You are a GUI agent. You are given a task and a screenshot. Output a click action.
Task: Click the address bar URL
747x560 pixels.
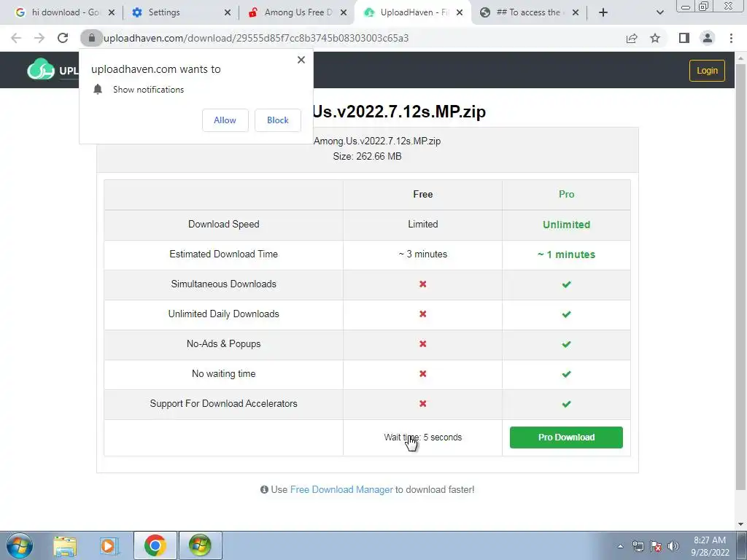(x=256, y=38)
